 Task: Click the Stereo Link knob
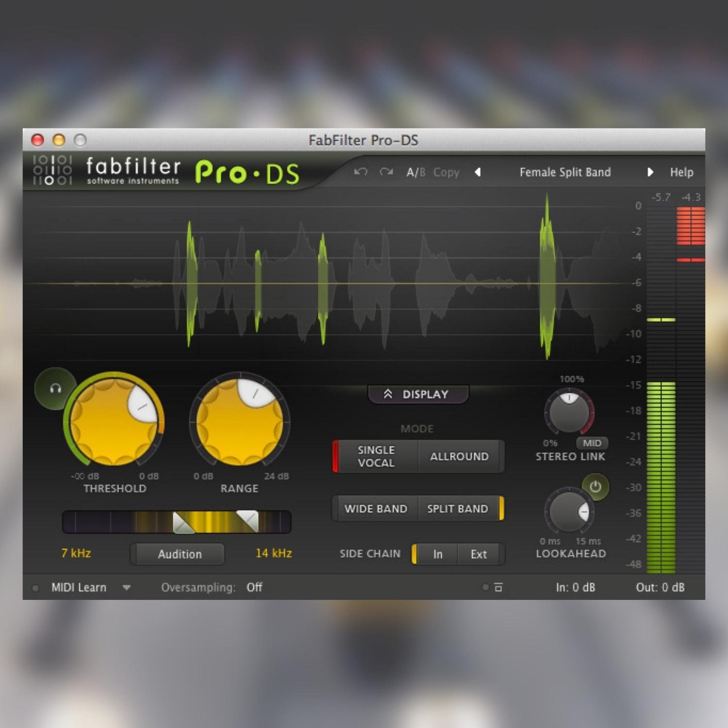569,413
